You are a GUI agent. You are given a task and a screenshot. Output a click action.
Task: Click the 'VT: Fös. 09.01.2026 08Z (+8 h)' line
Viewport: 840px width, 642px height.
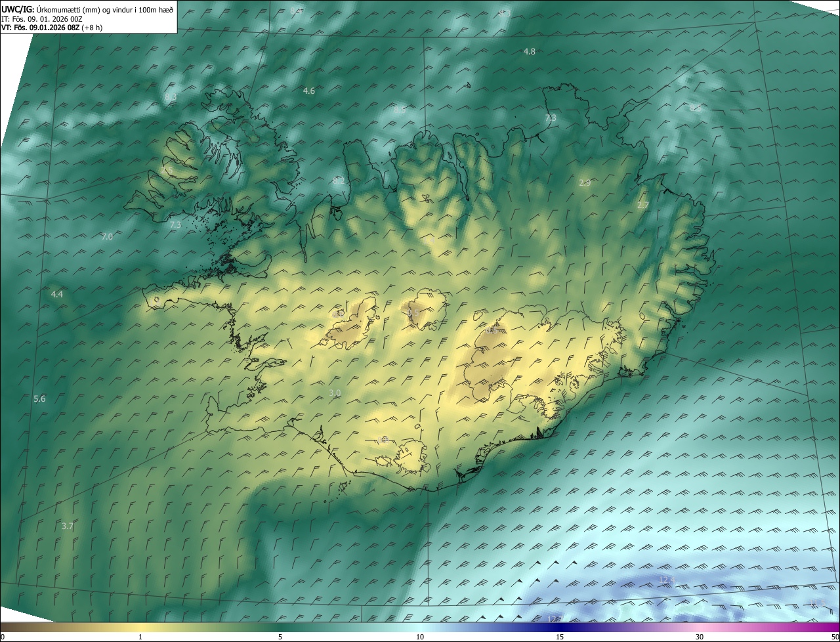(52, 28)
